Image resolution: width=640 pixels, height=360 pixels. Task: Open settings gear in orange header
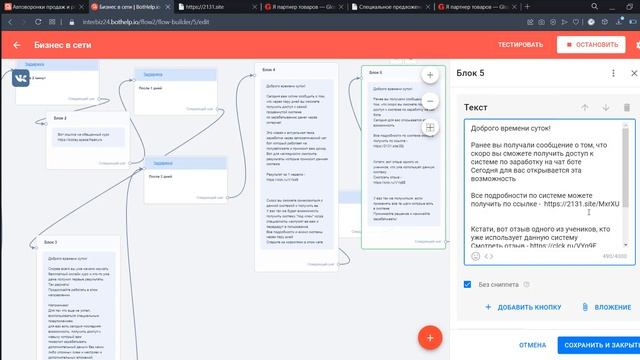[637, 45]
